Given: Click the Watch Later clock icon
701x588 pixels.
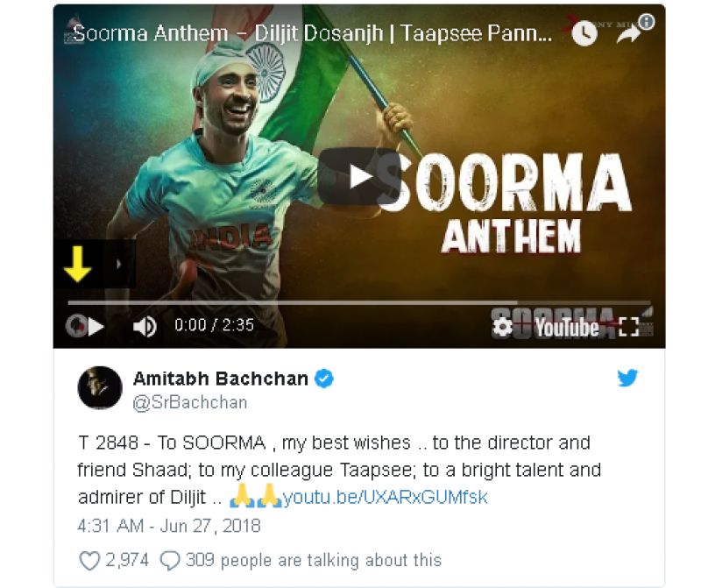Looking at the screenshot, I should click(x=584, y=33).
